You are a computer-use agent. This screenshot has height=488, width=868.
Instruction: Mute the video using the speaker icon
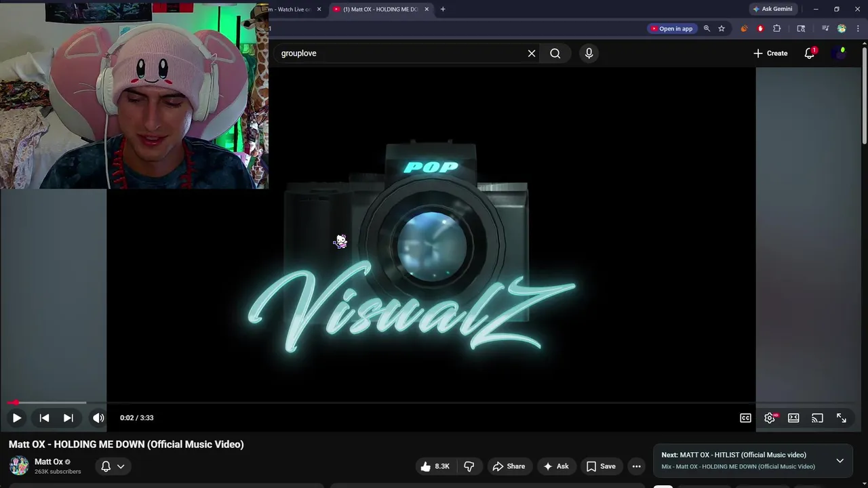pyautogui.click(x=98, y=418)
